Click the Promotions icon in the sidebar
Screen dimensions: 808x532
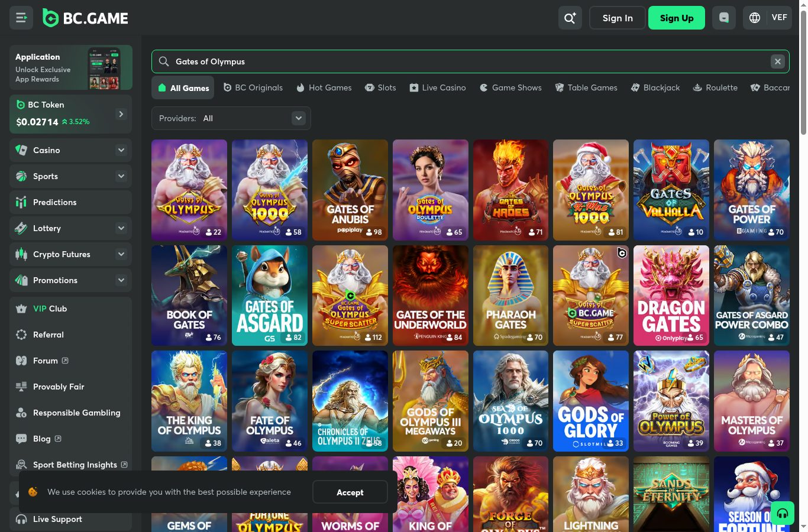pyautogui.click(x=21, y=280)
